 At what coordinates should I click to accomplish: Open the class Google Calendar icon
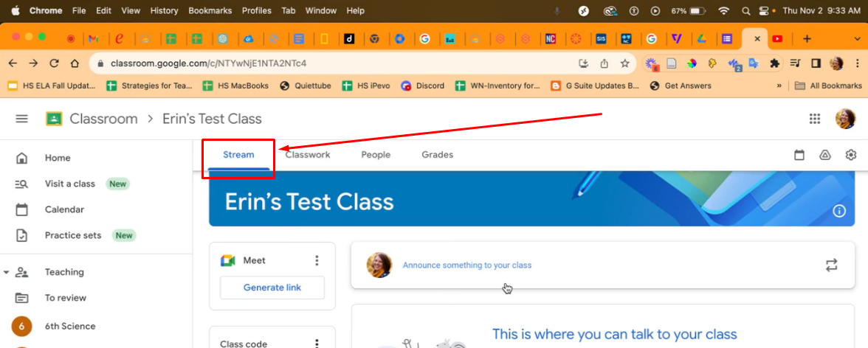click(799, 156)
